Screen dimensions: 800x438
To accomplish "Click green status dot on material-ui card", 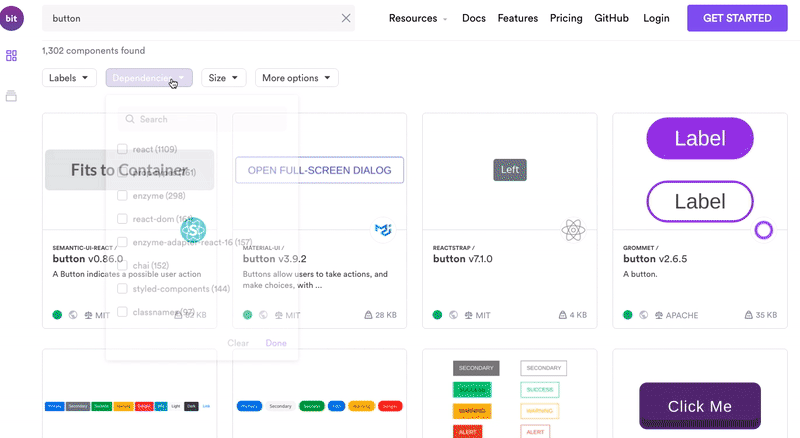I will 247,315.
